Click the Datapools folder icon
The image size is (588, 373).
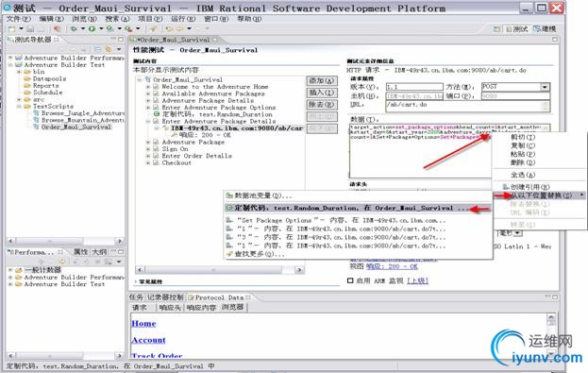(x=27, y=78)
